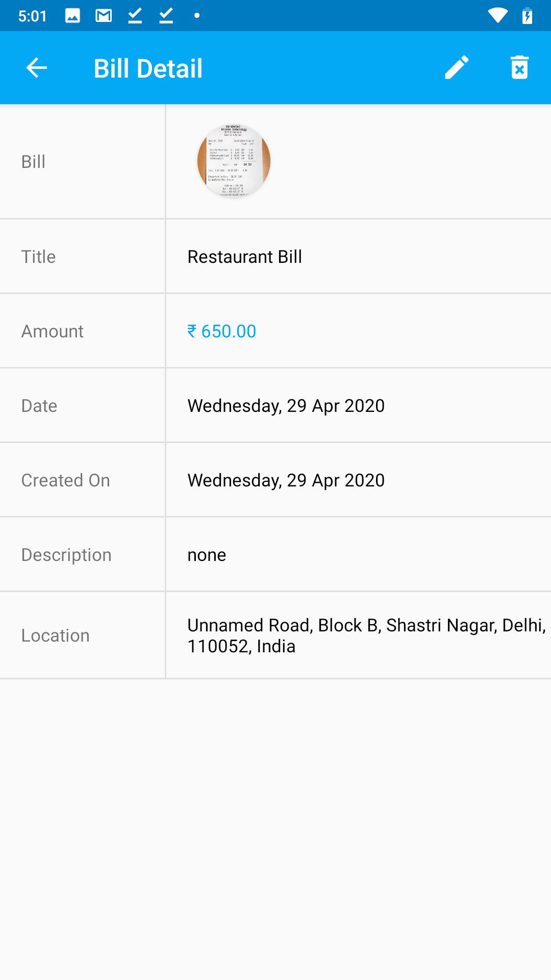
Task: Tap the description value 'none'
Action: [x=207, y=555]
